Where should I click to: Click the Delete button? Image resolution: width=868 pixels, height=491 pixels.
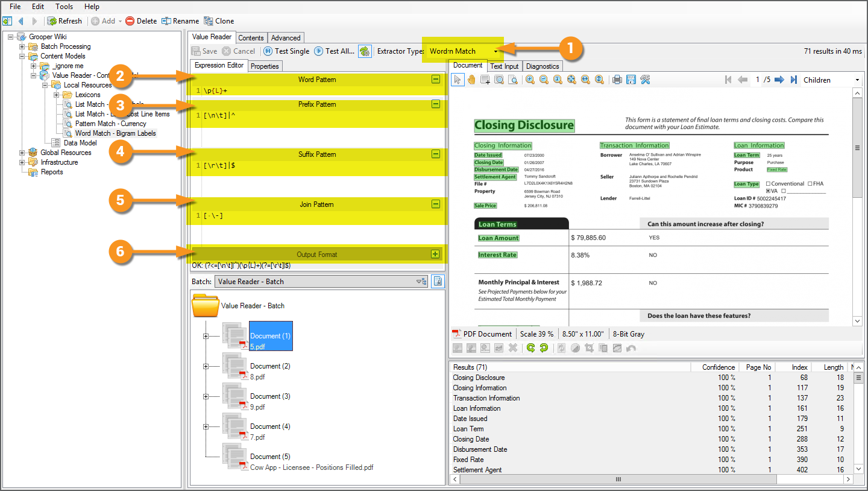pos(141,21)
